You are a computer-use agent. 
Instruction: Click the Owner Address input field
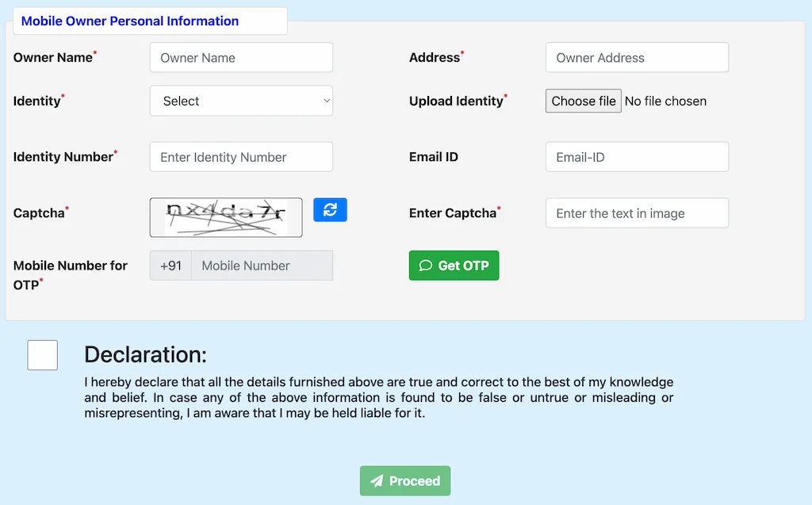click(637, 57)
